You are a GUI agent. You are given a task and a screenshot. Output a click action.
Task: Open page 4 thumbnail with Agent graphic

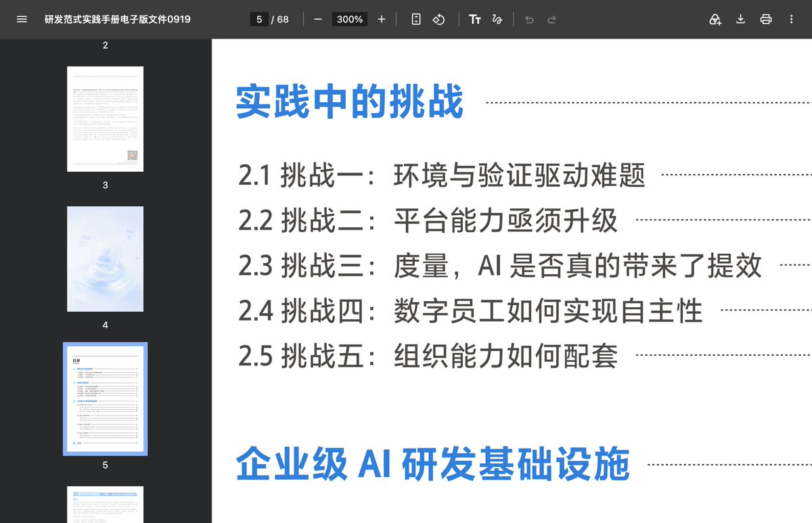[106, 259]
